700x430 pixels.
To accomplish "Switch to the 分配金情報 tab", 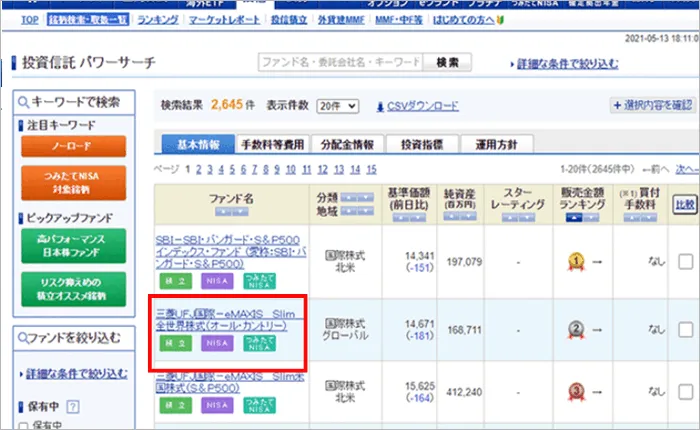I will [x=347, y=144].
